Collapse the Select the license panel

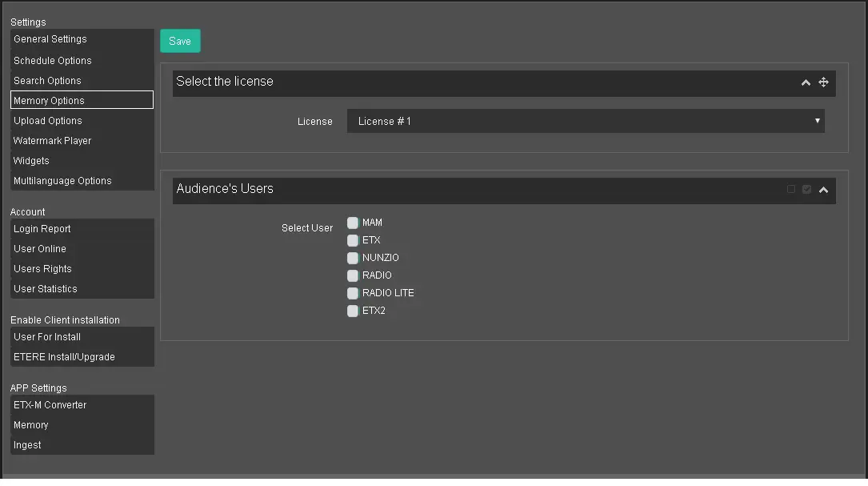tap(806, 82)
